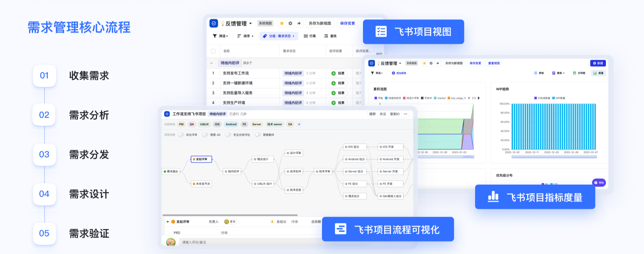
Task: Click 李月 owner avatar
Action: click(226, 222)
